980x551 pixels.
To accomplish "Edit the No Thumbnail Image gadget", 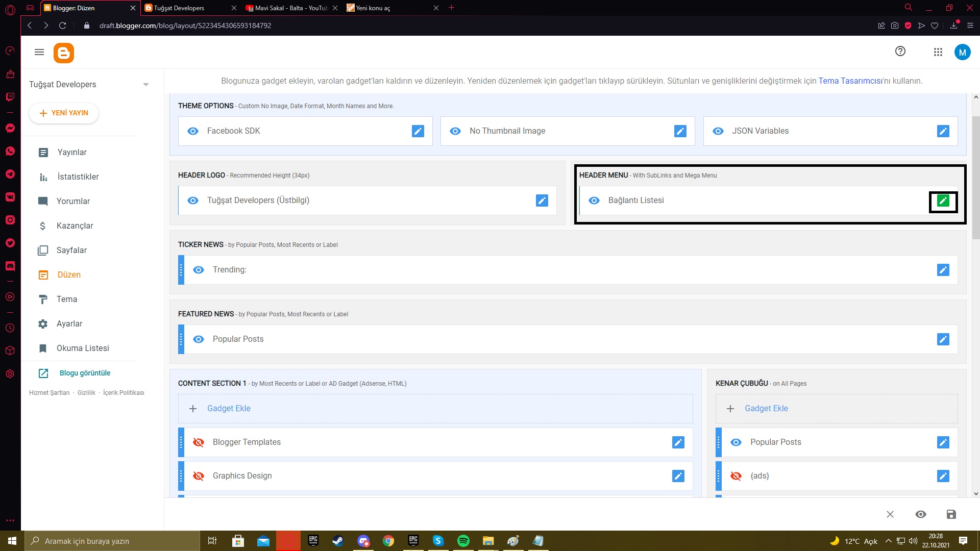I will click(680, 131).
